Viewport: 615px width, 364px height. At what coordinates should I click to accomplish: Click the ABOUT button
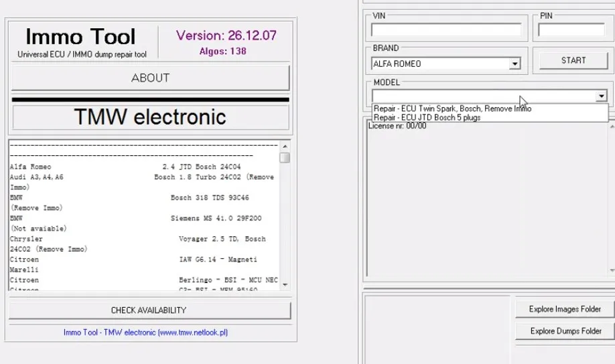[150, 78]
